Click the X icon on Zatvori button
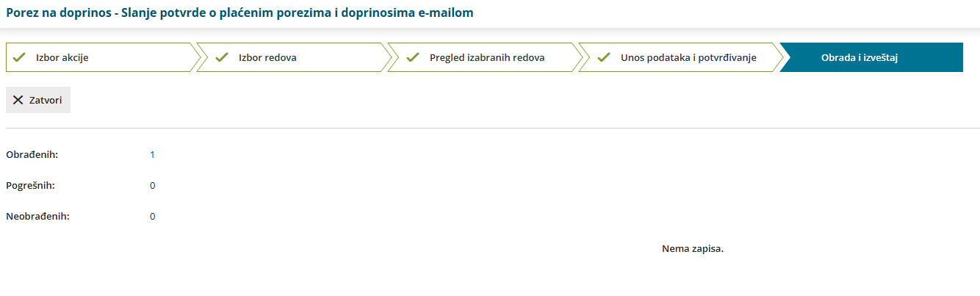This screenshot has height=296, width=980. [18, 101]
